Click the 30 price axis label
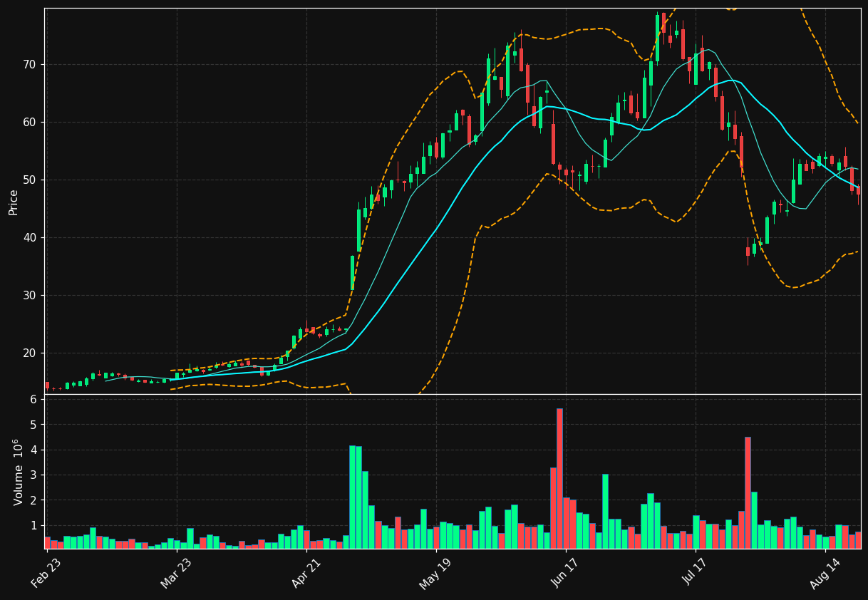Image resolution: width=868 pixels, height=600 pixels. tap(29, 296)
